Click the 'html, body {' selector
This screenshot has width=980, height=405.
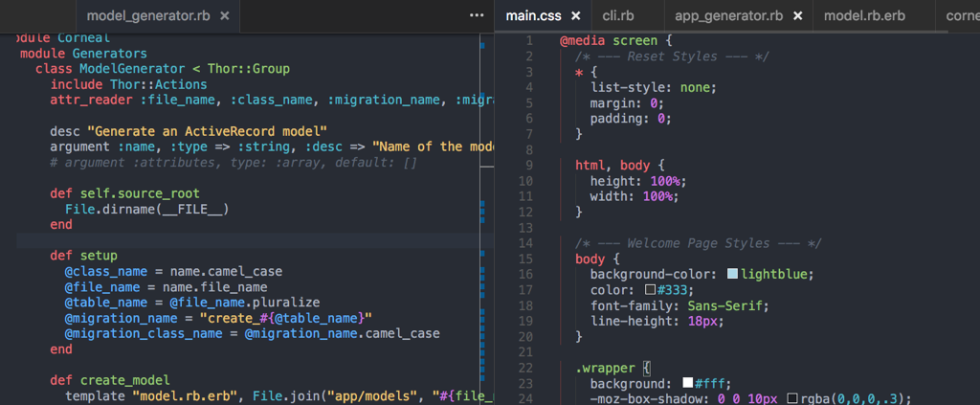(621, 166)
